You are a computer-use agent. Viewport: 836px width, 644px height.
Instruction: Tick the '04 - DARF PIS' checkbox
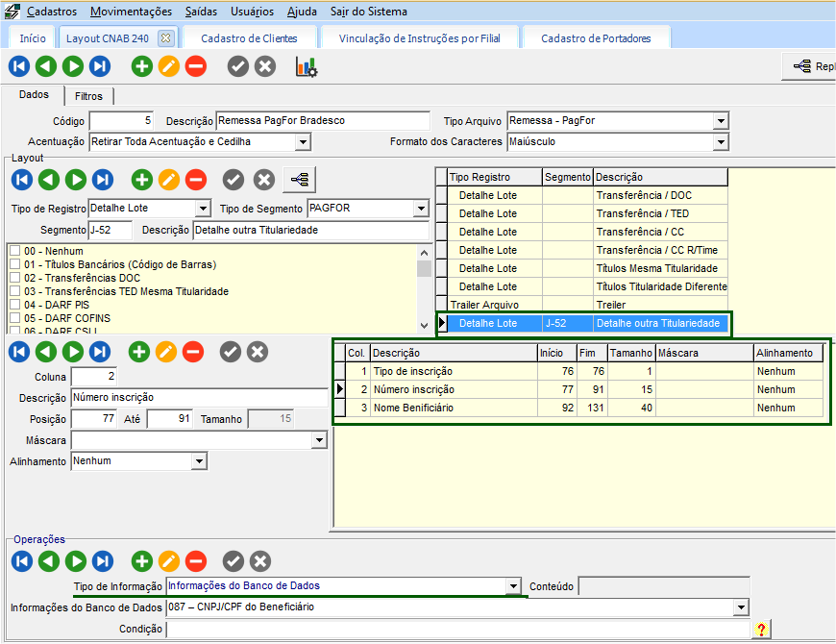14,305
